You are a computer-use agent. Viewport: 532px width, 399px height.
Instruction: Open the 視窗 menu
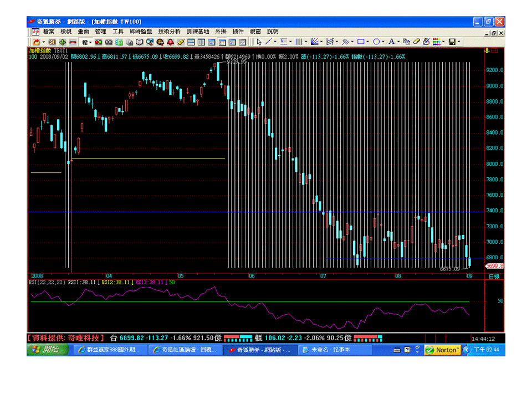point(255,32)
